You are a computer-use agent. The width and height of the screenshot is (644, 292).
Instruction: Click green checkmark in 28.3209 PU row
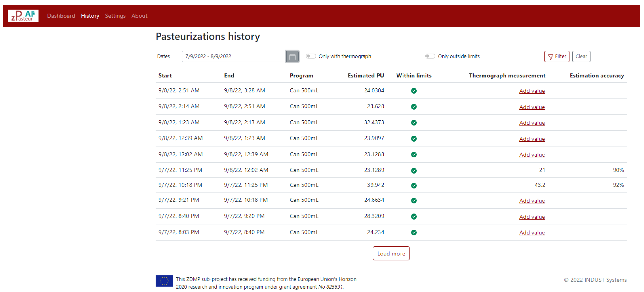[414, 216]
